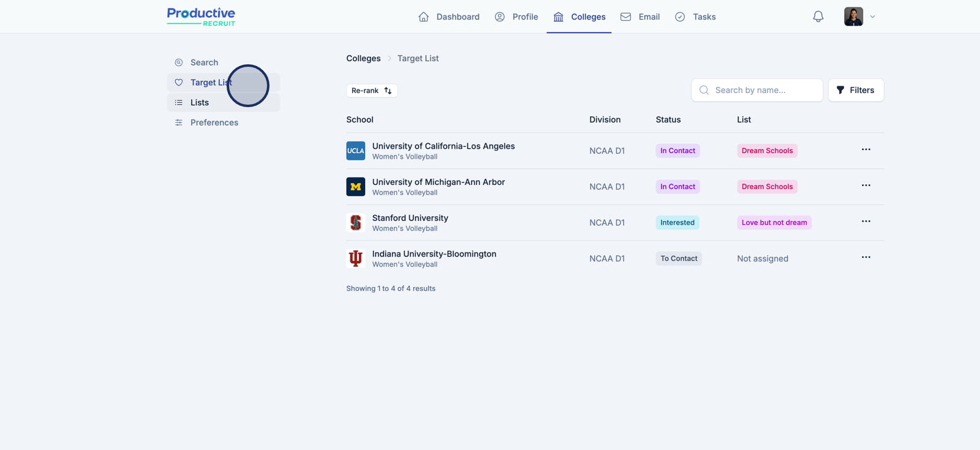Open Indiana University-Bloomington
This screenshot has width=980, height=450.
coord(434,254)
